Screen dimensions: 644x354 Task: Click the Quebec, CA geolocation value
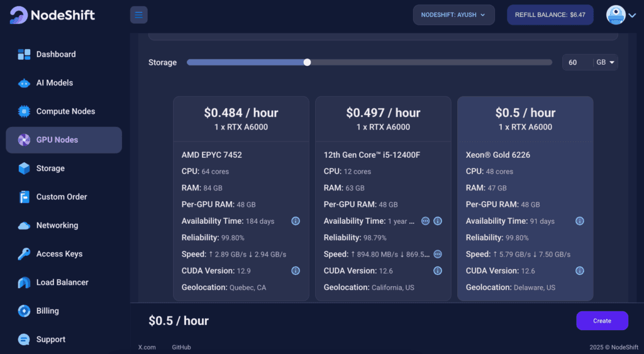click(248, 288)
